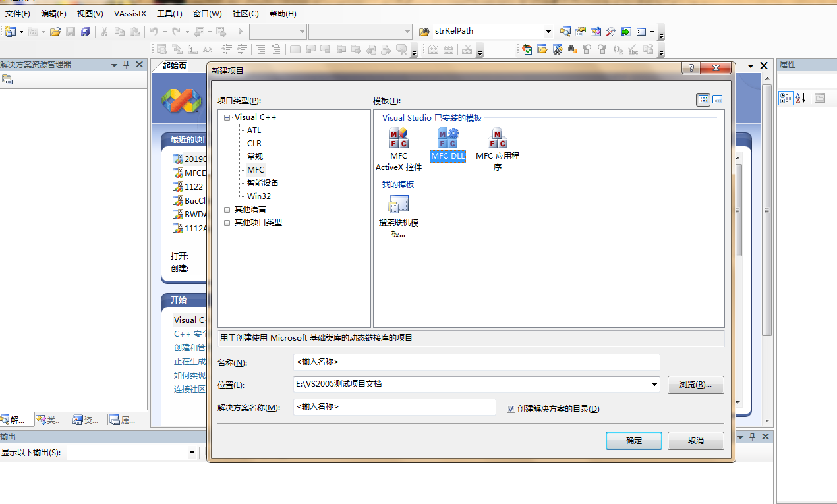Open 显示以下输出 source dropdown
This screenshot has width=837, height=504.
[192, 453]
